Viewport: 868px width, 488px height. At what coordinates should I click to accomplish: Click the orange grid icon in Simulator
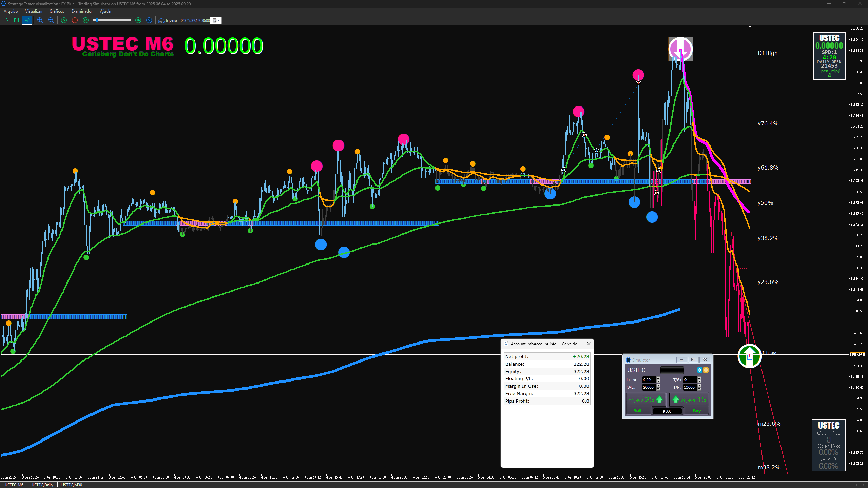point(706,370)
